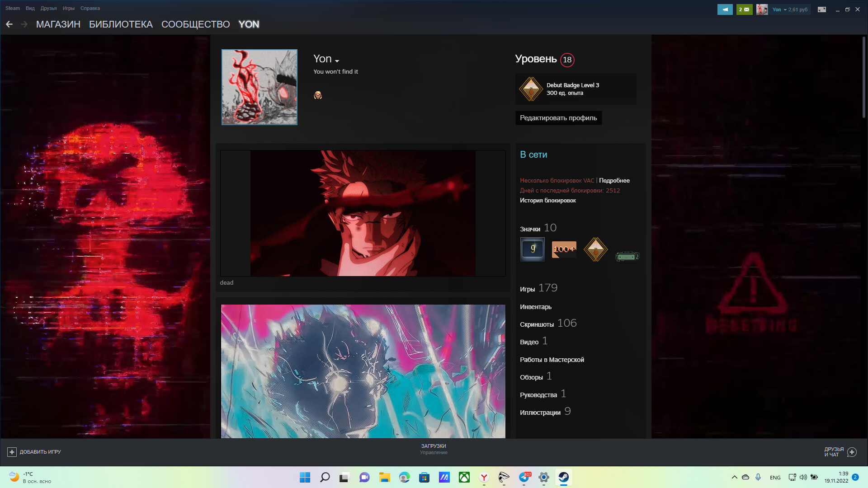Screen dimensions: 868x488
Task: Click the level 18 circle
Action: [567, 60]
